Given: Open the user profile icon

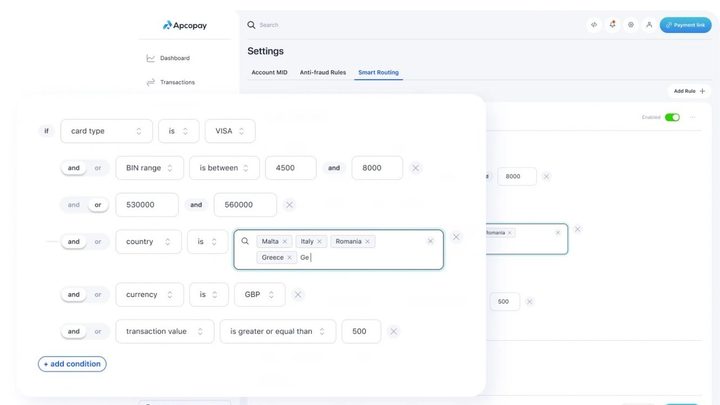Looking at the screenshot, I should tap(649, 25).
